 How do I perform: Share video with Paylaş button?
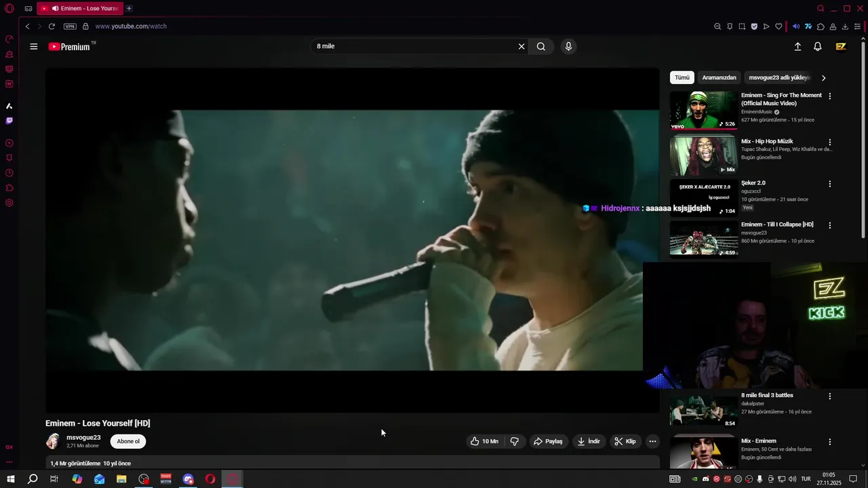548,441
